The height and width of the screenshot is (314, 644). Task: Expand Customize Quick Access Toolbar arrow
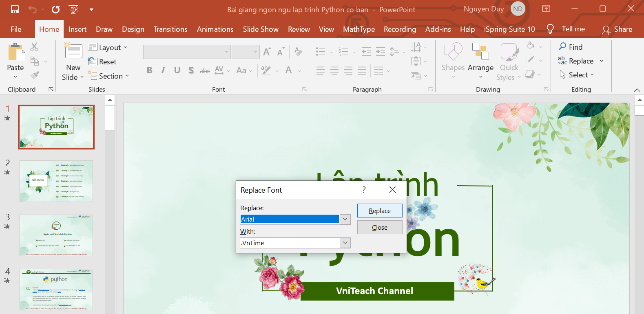pyautogui.click(x=91, y=9)
